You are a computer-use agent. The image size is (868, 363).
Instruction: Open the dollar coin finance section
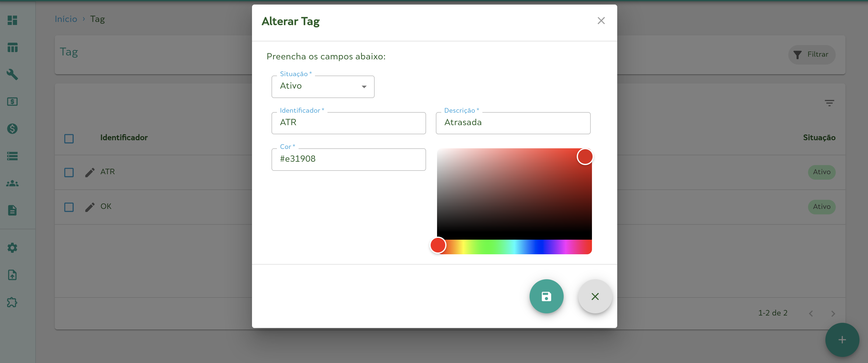[12, 129]
